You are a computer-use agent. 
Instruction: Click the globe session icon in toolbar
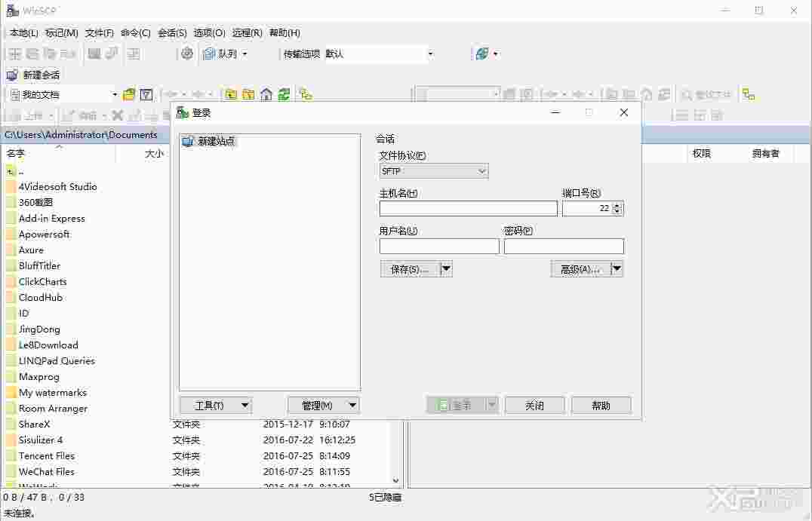coord(482,54)
